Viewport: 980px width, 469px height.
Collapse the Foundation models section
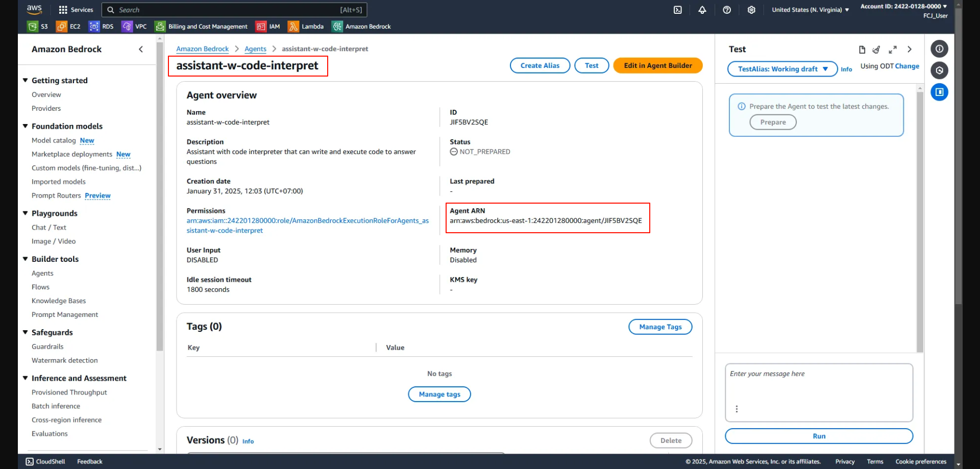25,126
